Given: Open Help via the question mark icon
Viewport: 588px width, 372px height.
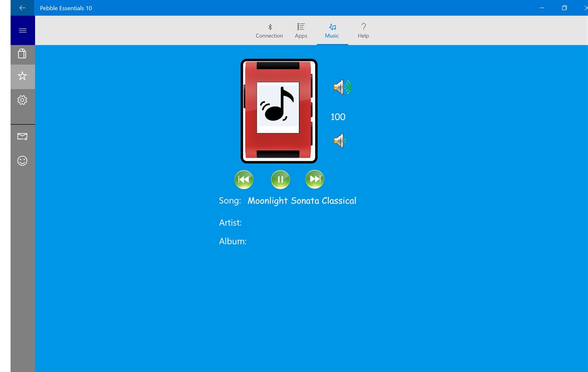Looking at the screenshot, I should pyautogui.click(x=363, y=27).
